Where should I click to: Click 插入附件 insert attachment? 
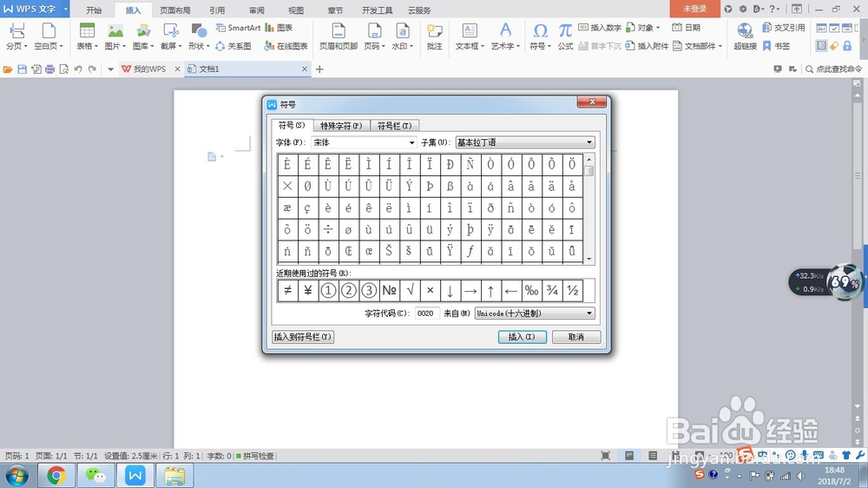tap(647, 46)
